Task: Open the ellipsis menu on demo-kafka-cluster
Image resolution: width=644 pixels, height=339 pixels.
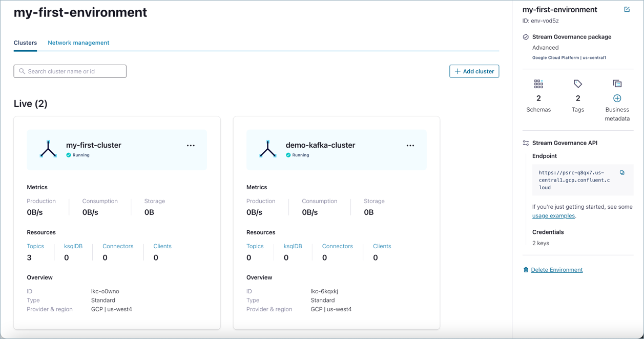Action: (x=410, y=145)
